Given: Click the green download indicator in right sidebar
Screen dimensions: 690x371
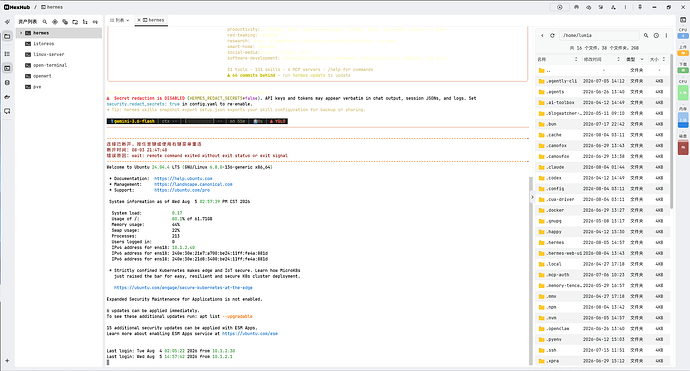Looking at the screenshot, I should coord(683,70).
